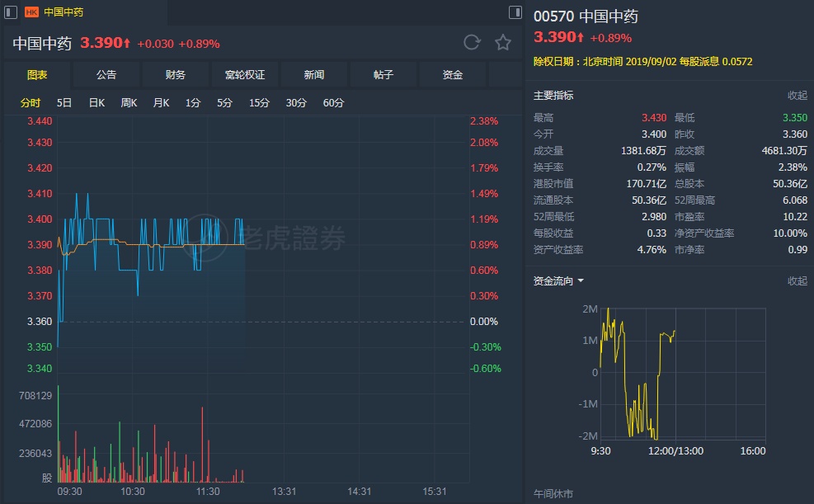Click the HK market badge icon

pos(31,12)
